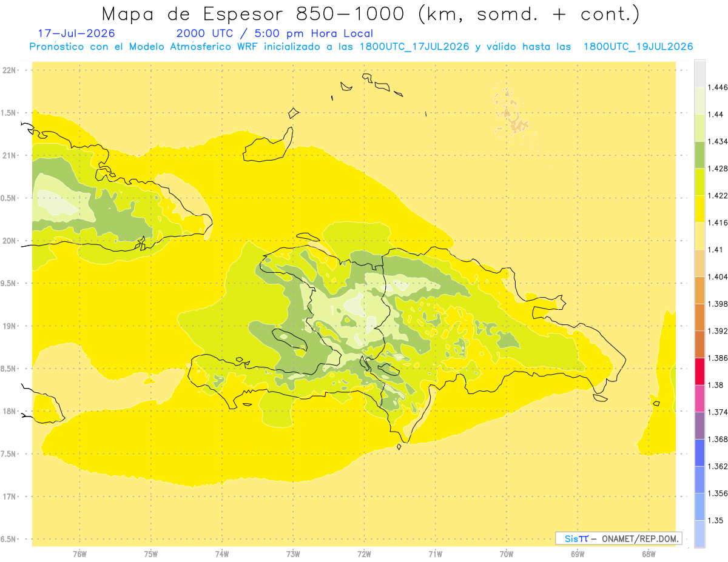Pick the pale yellow 1.41–1.416 colorbar swatch
This screenshot has width=728, height=562.
tap(699, 236)
